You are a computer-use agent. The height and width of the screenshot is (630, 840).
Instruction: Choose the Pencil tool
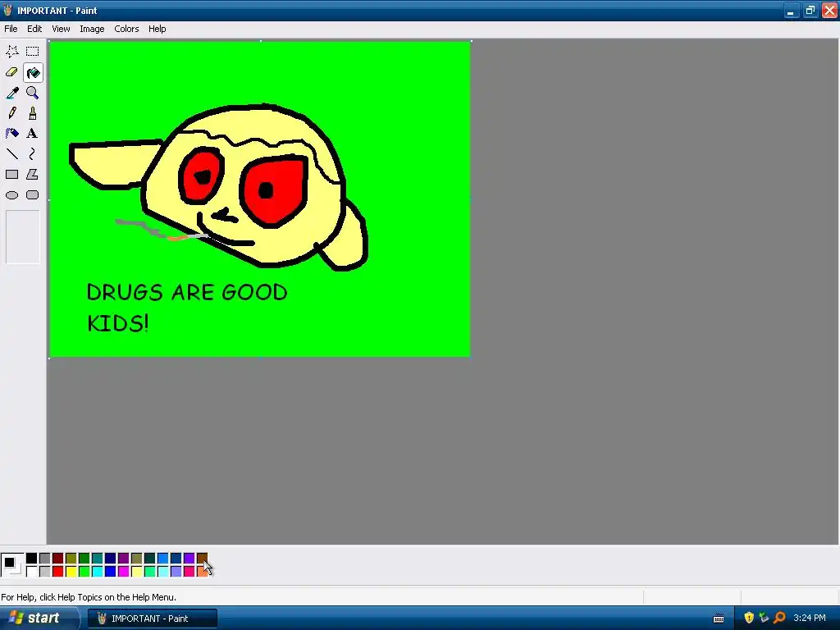click(x=11, y=113)
